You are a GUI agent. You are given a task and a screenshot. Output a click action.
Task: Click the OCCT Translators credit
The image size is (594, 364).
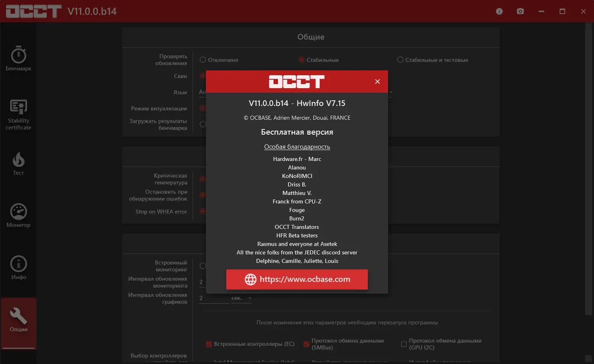[297, 227]
